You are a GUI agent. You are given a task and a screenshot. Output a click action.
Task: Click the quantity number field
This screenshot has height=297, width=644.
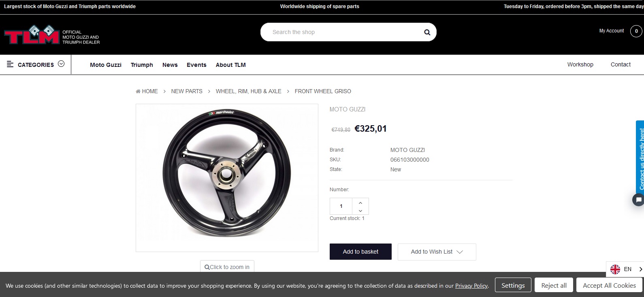tap(341, 206)
